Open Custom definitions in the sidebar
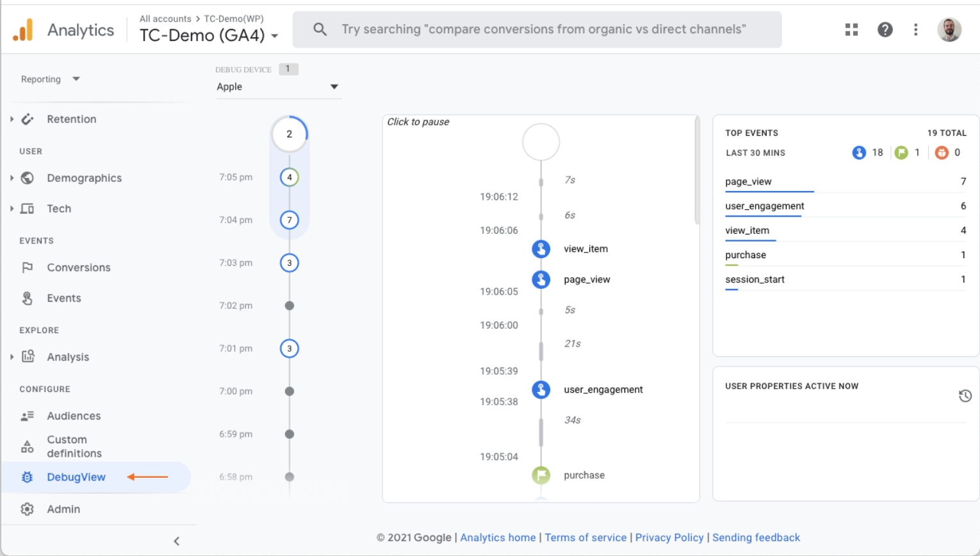This screenshot has width=980, height=556. (x=74, y=446)
